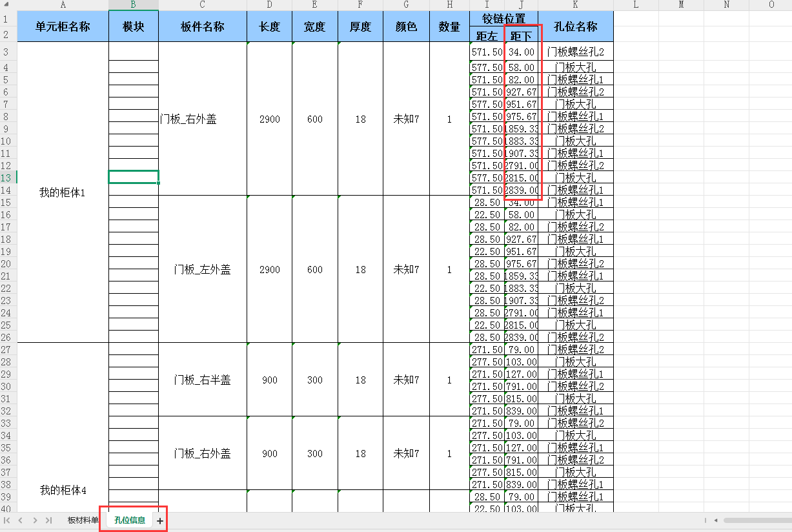Select column F by its header
Viewport: 792px width, 532px height.
[360, 5]
